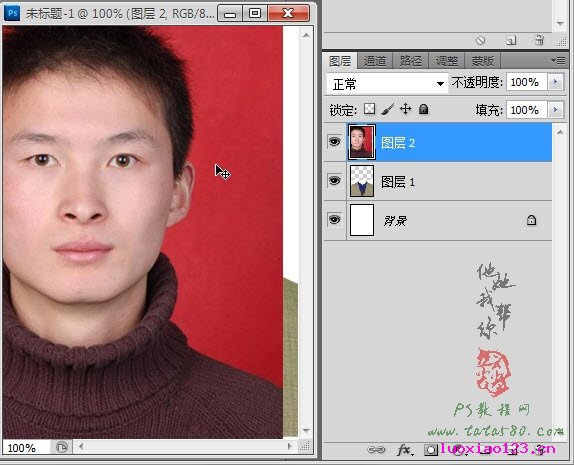Click the layer name 图层 1
Viewport: 574px width, 465px height.
(x=398, y=182)
